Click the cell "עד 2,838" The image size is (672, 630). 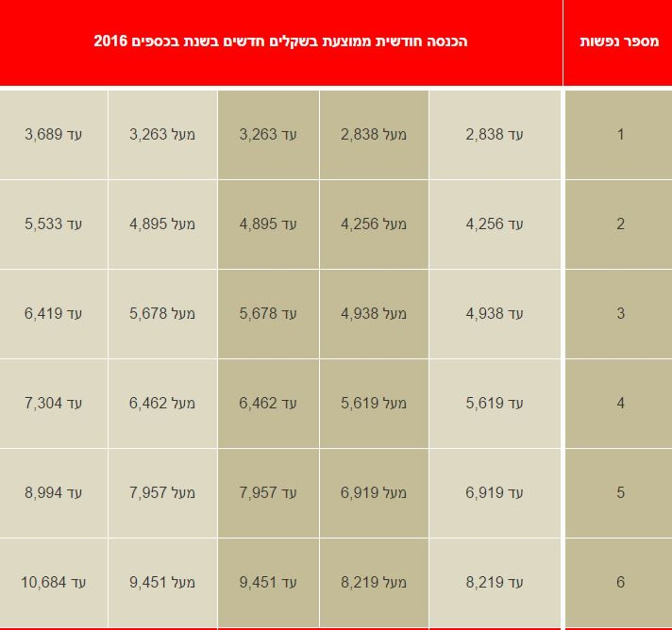[495, 135]
